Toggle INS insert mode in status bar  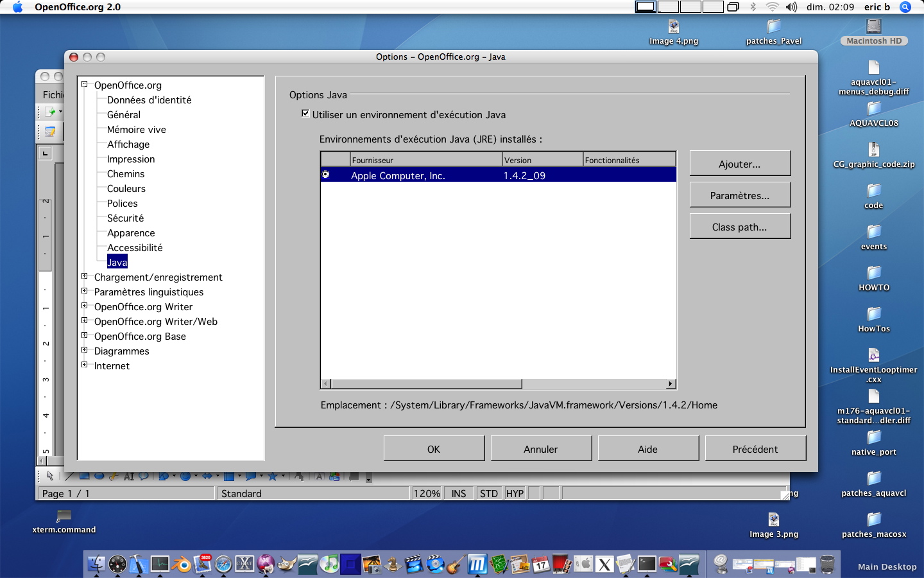click(x=459, y=493)
